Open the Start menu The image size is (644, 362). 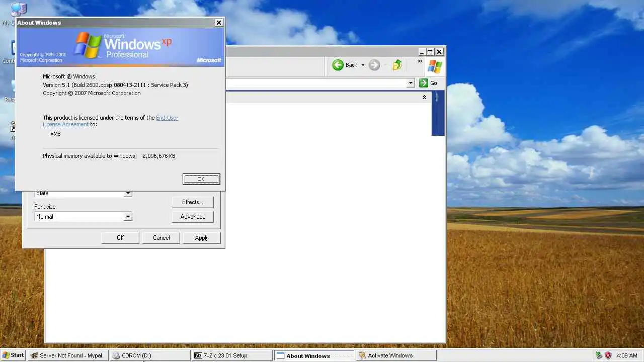tap(13, 355)
